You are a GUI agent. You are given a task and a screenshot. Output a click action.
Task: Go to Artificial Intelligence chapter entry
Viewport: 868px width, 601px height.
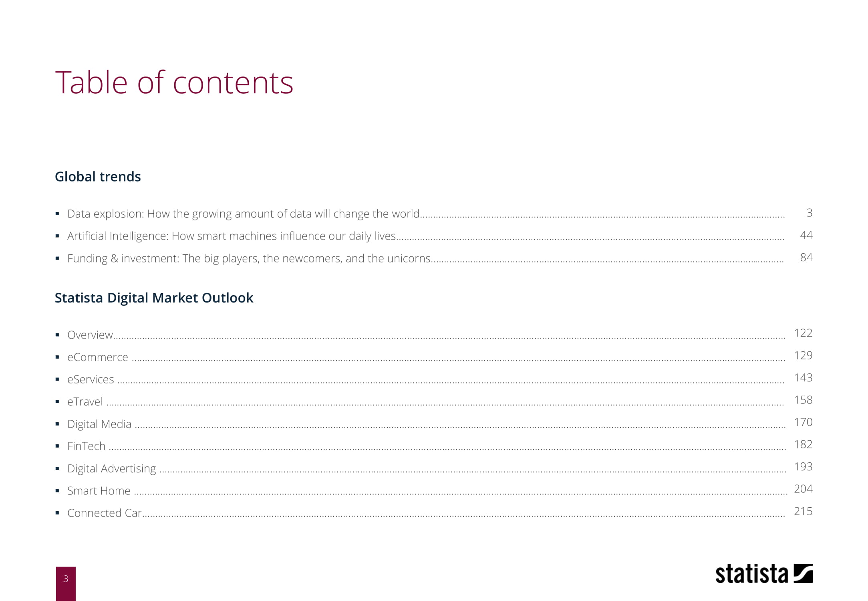(231, 236)
